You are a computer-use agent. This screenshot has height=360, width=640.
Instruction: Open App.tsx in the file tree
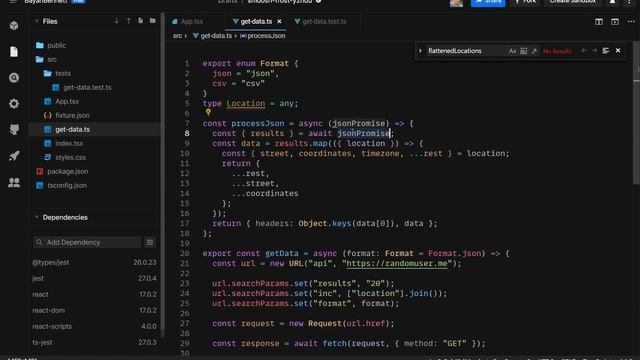point(67,101)
